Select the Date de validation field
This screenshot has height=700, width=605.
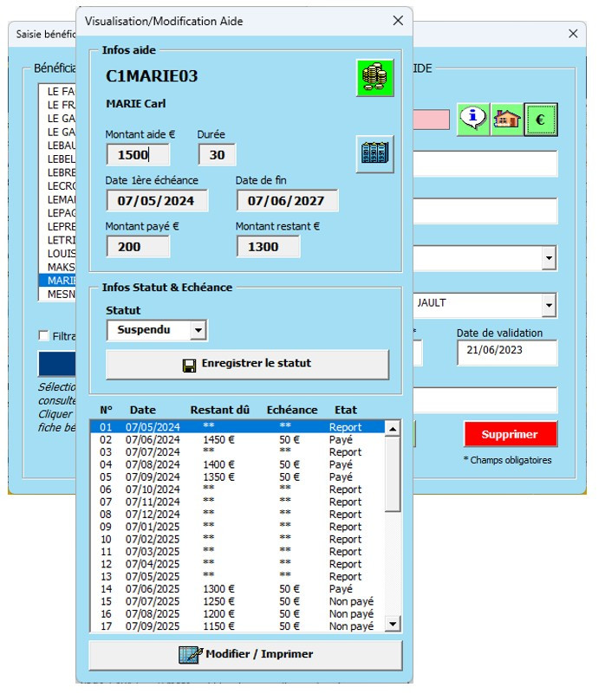506,353
